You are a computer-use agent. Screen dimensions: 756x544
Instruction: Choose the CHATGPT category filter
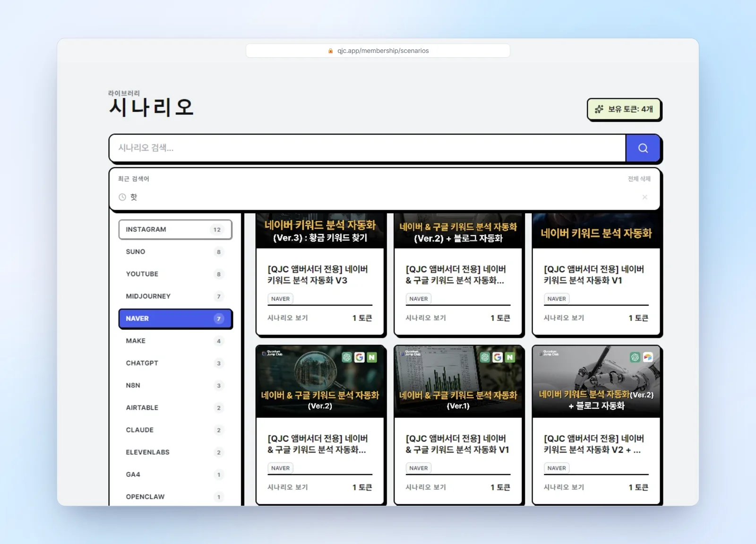(x=175, y=363)
